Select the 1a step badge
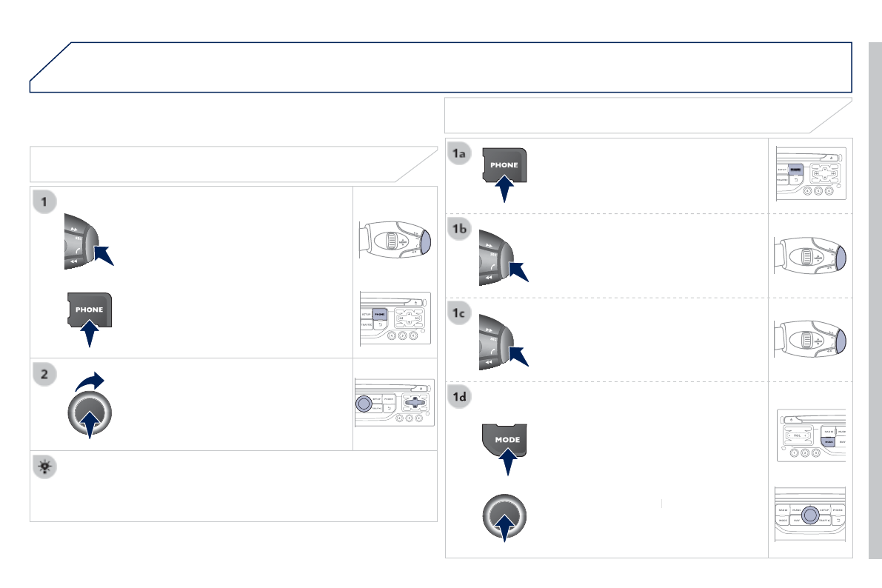The width and height of the screenshot is (882, 588). (459, 153)
